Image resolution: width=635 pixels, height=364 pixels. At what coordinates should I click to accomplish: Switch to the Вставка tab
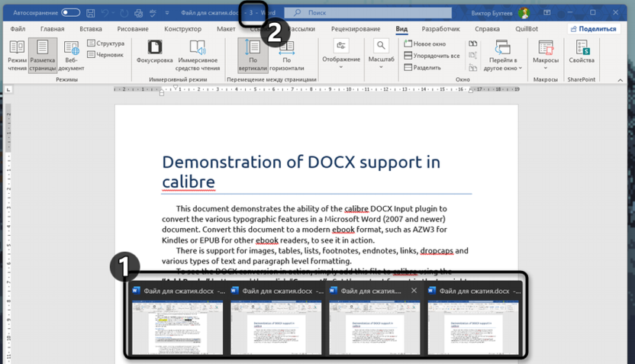(x=90, y=29)
